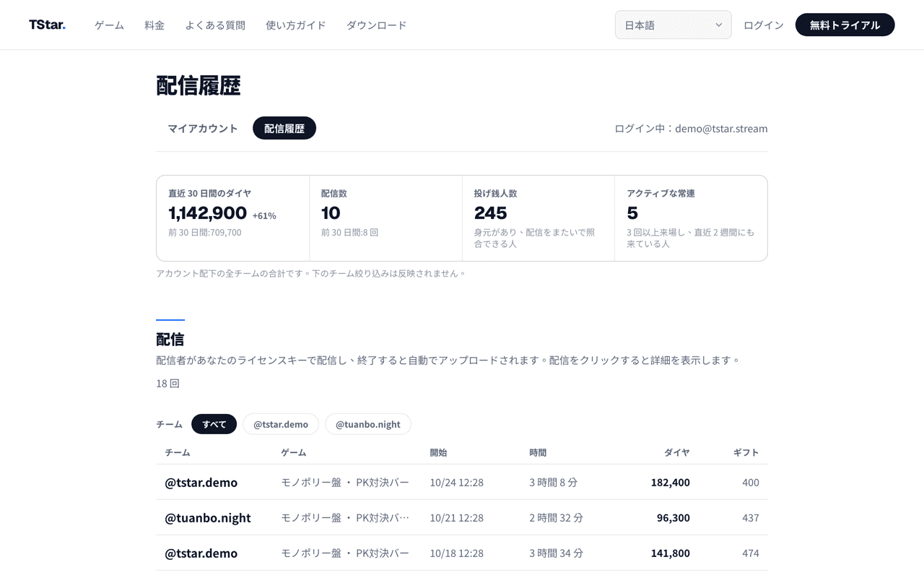
Task: Select the 配信履歴 tab
Action: [284, 128]
